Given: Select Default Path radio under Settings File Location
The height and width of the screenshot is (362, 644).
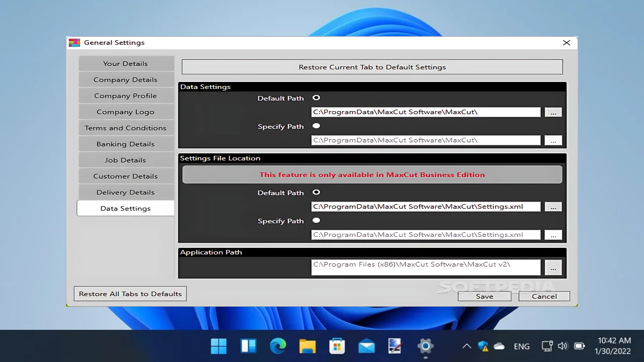Looking at the screenshot, I should [x=316, y=192].
